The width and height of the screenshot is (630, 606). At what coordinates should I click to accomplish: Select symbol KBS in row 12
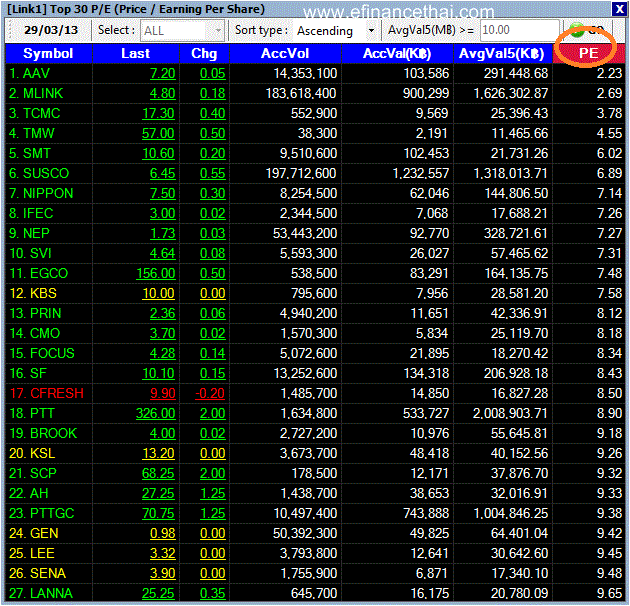click(43, 294)
